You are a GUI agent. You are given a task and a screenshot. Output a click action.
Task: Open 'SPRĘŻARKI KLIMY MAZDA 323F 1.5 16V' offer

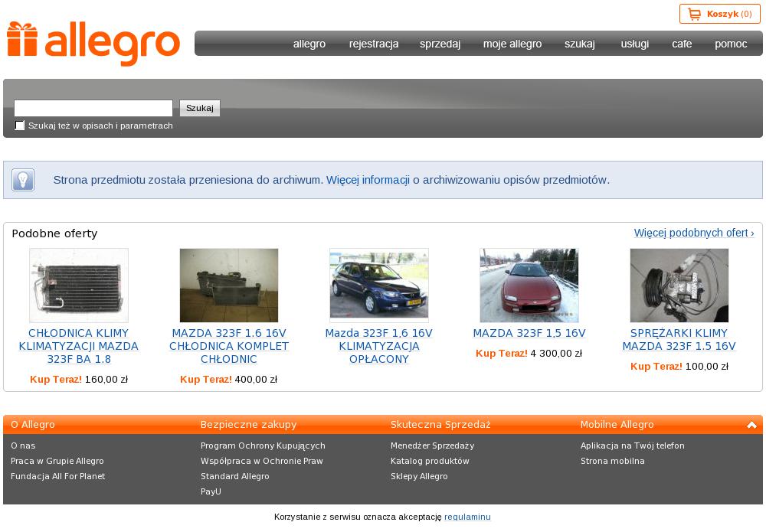click(x=679, y=340)
